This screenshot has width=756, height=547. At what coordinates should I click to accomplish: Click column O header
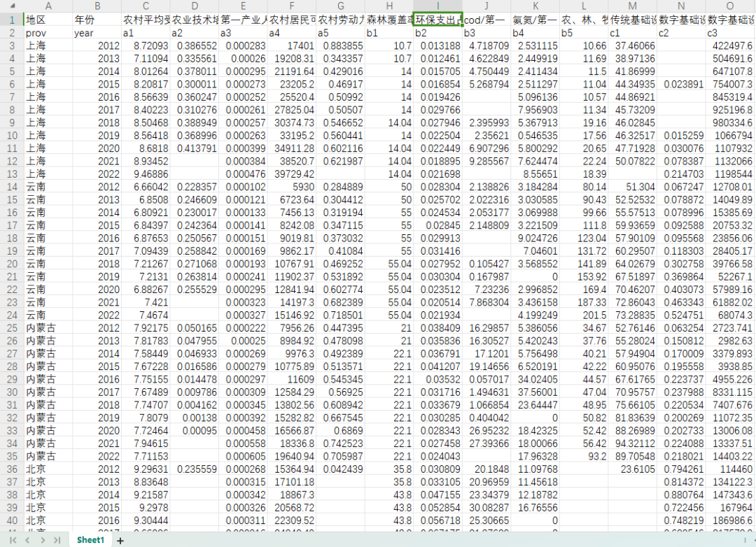pyautogui.click(x=730, y=6)
